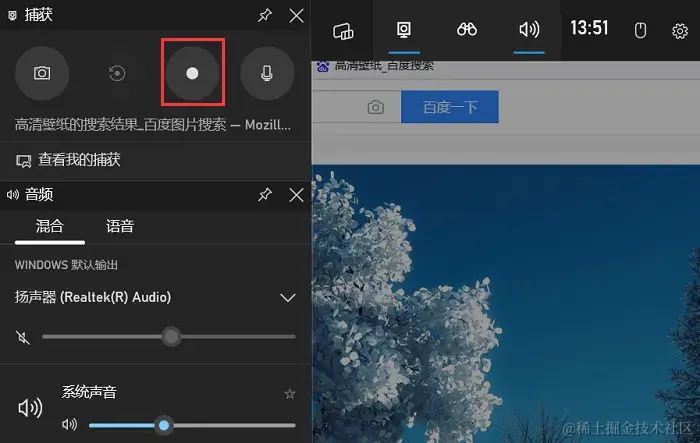Click the '系统声音' label
This screenshot has width=700, height=443.
[x=89, y=392]
